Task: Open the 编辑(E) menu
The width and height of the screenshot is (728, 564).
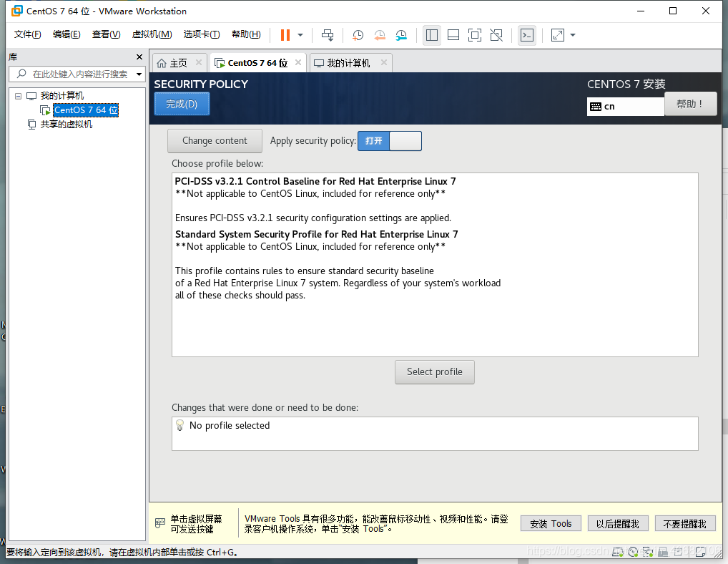Action: pos(67,34)
